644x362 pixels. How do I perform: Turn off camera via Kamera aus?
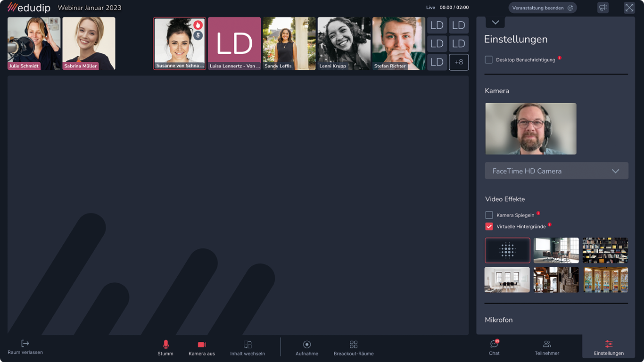[202, 348]
